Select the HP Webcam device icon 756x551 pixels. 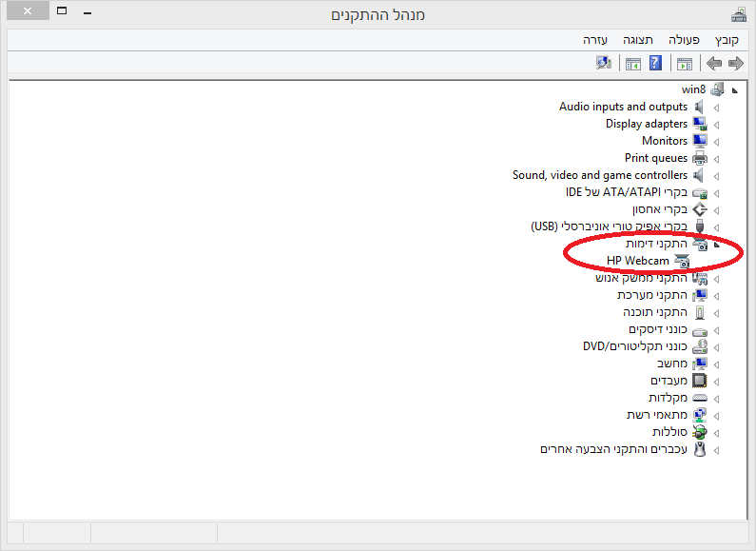coord(682,261)
